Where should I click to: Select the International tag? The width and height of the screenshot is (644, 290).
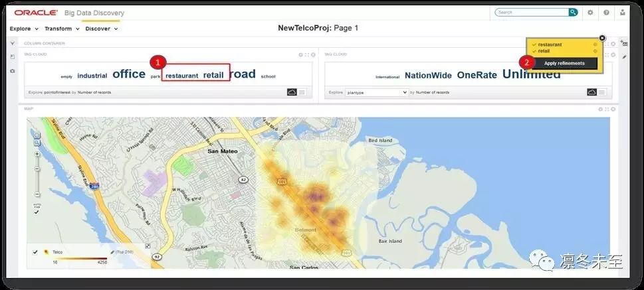click(x=387, y=77)
